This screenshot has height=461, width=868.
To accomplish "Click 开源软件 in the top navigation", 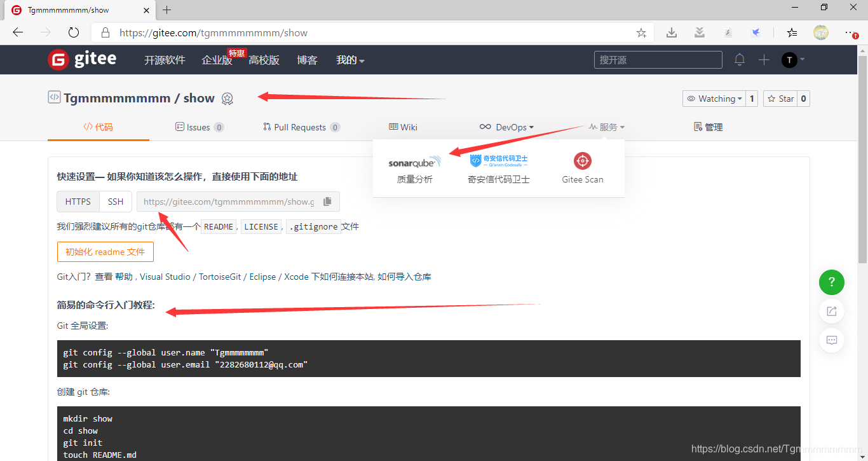I will pos(165,60).
